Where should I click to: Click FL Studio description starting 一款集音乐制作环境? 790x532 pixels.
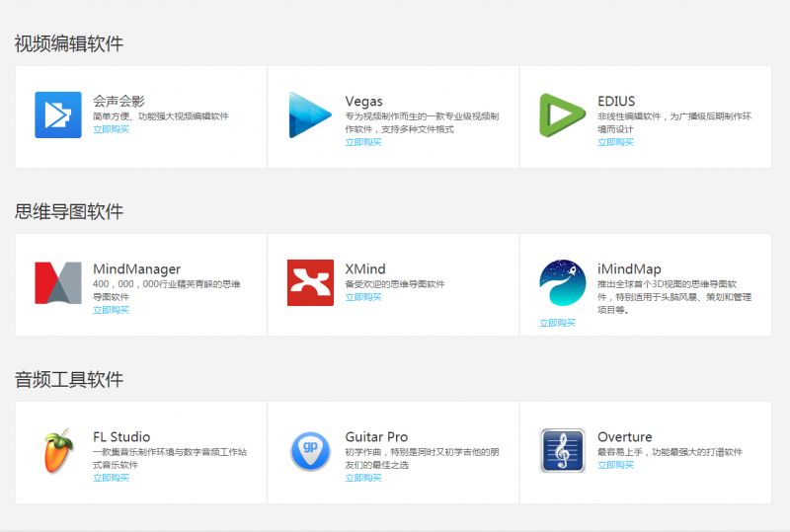coord(170,458)
